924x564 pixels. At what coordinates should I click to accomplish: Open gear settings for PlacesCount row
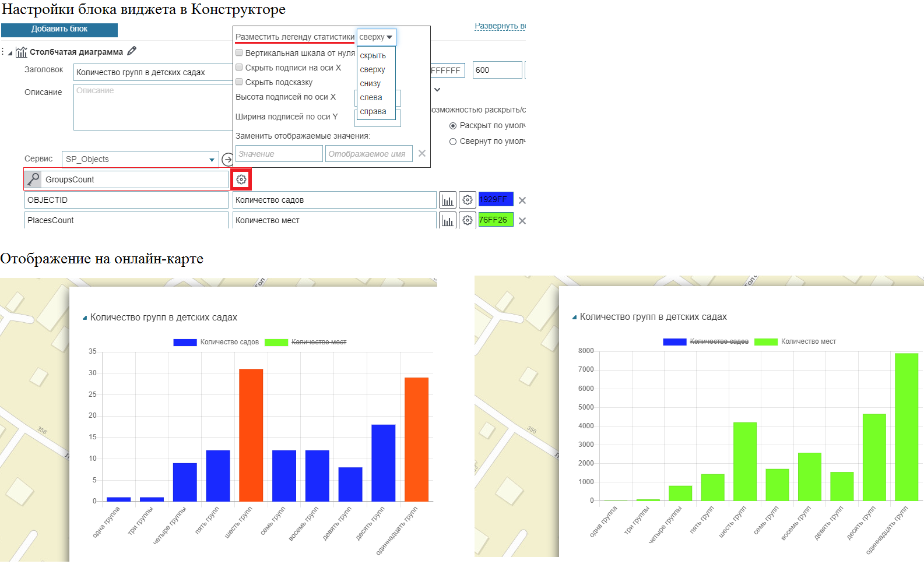pyautogui.click(x=468, y=220)
